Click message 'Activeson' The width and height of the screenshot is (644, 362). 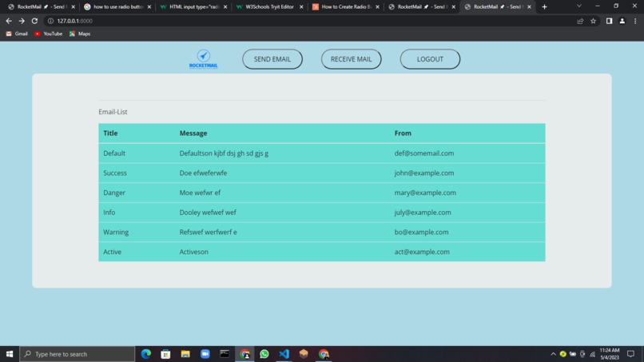click(x=193, y=252)
